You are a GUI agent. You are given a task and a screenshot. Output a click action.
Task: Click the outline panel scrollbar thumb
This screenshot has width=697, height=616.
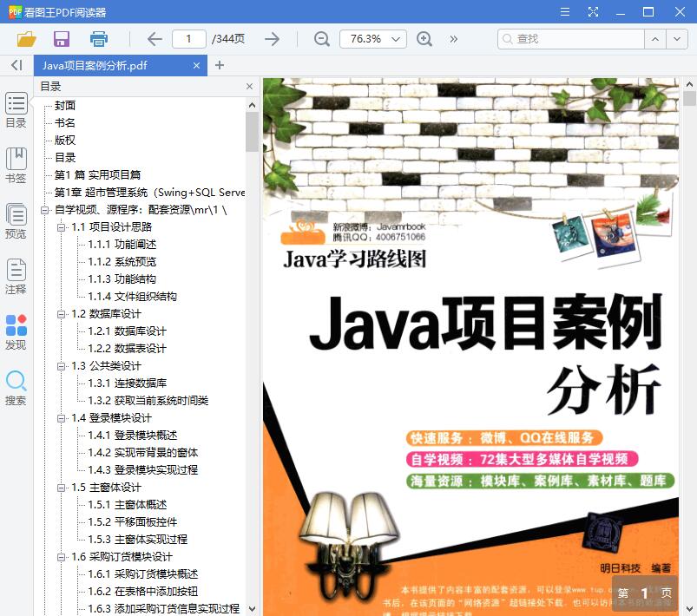252,132
